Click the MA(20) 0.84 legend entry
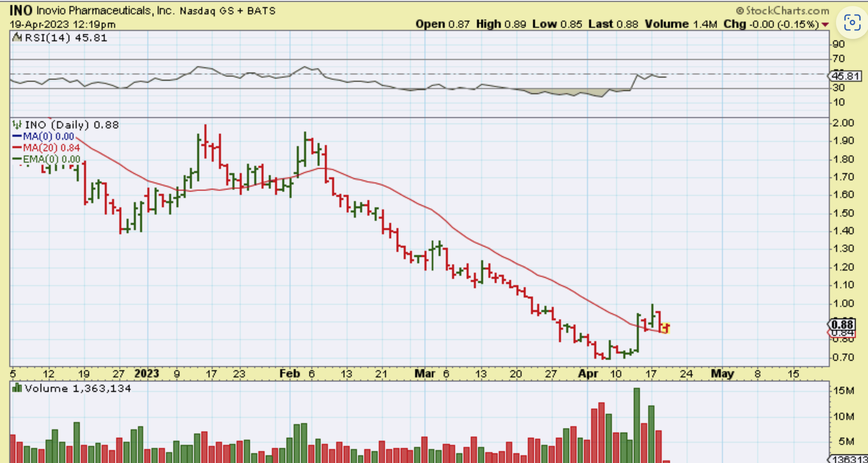The width and height of the screenshot is (868, 463). 46,148
